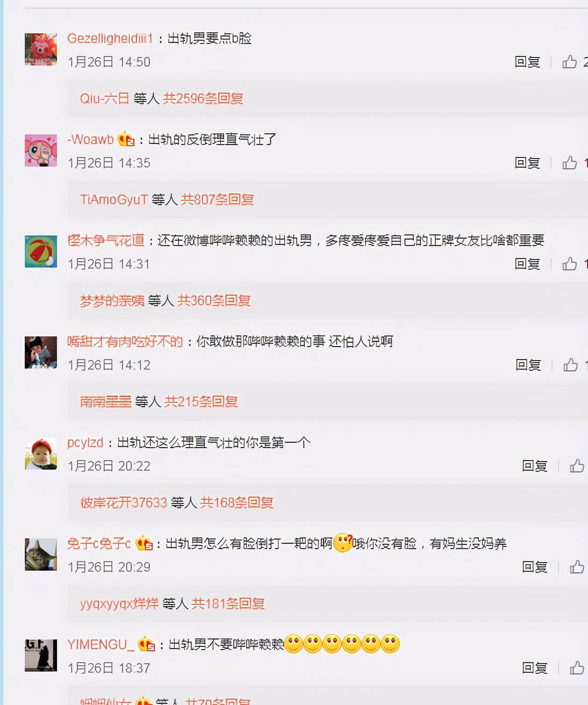Tap thumbs-up on the 14:12 comment
This screenshot has width=588, height=705.
[570, 365]
